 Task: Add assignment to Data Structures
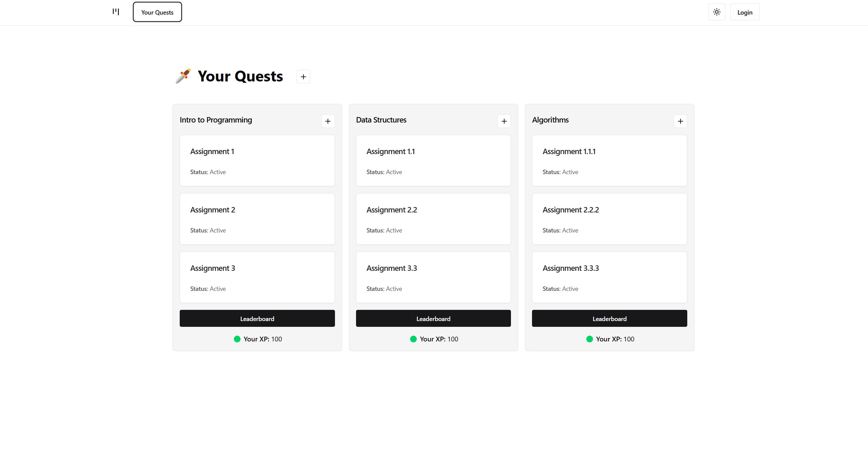[x=504, y=121]
